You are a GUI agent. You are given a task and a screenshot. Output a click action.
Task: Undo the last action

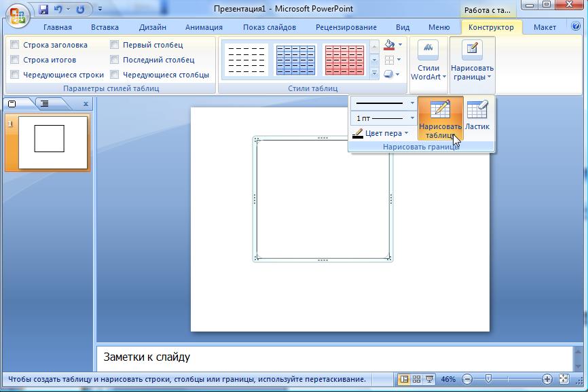pos(58,10)
